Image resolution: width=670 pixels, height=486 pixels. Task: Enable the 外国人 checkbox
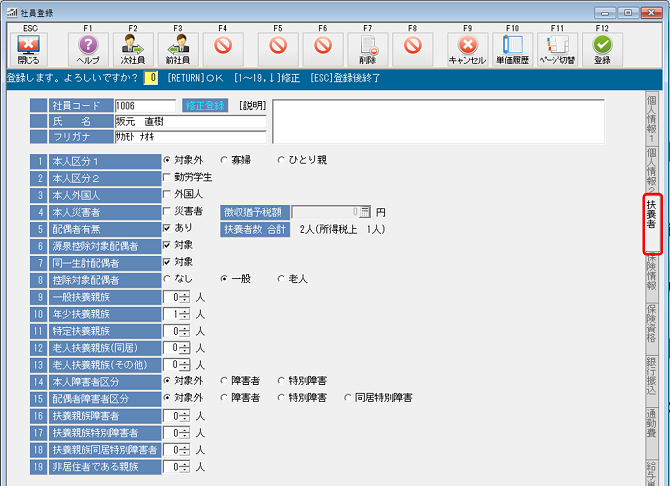(167, 194)
